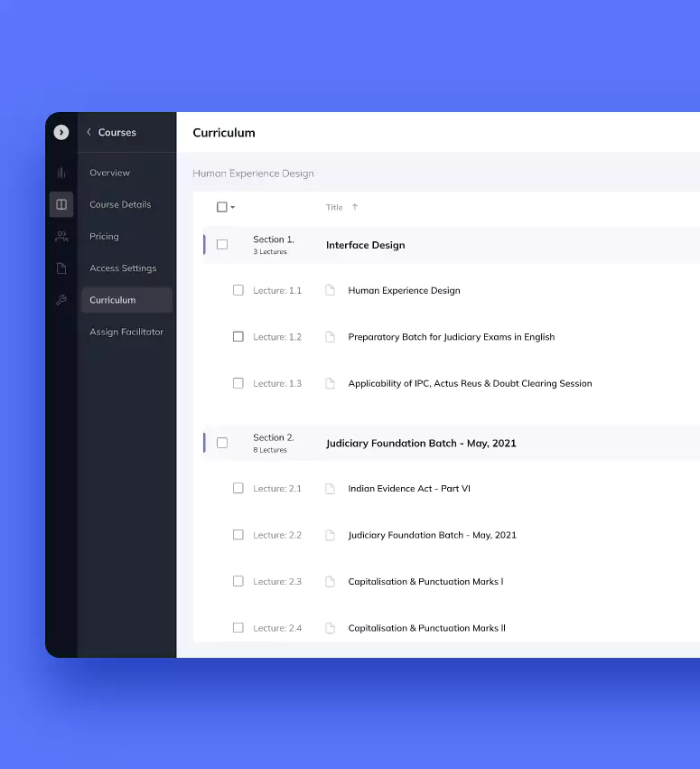Viewport: 700px width, 769px height.
Task: Click the 'Lecture: 2.2' label
Action: [277, 535]
